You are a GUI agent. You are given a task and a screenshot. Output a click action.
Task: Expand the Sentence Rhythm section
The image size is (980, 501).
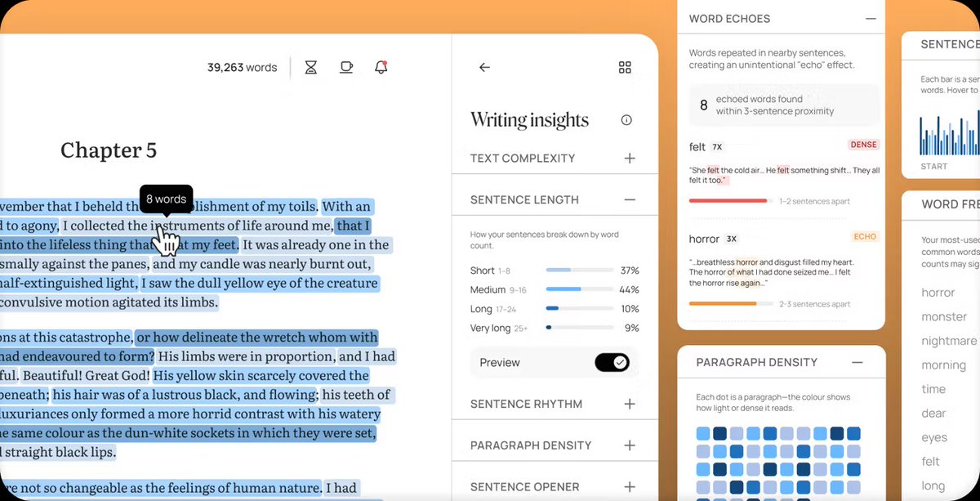pos(630,404)
